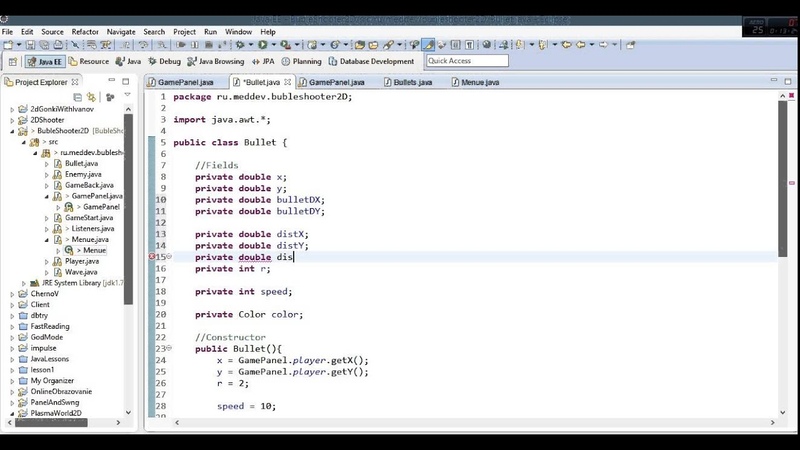This screenshot has height=450, width=800.
Task: Click the New file toolbar icon
Action: click(8, 45)
